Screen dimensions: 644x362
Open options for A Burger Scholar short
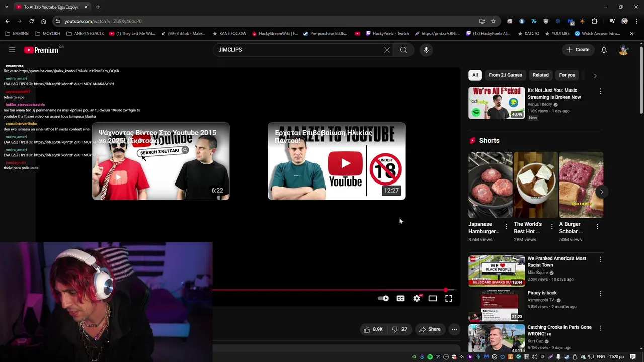click(x=597, y=227)
